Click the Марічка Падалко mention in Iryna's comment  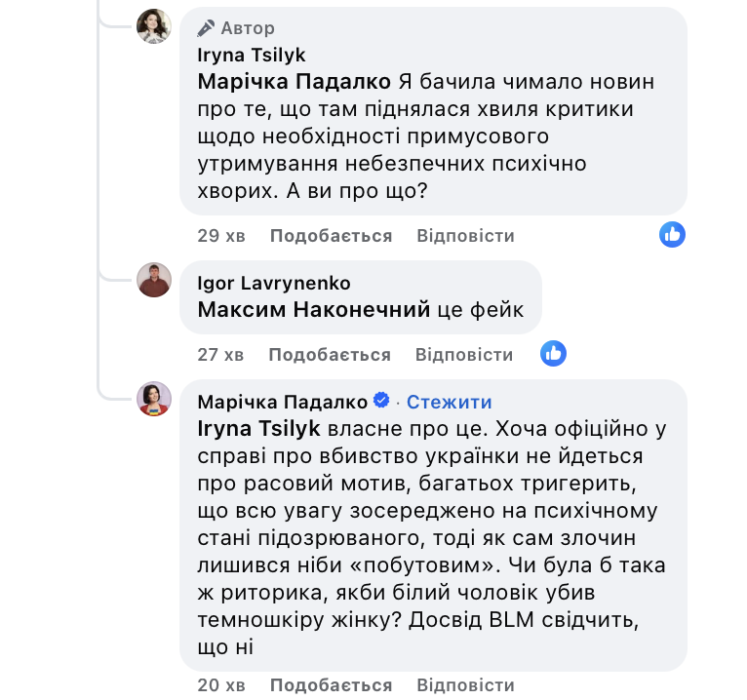pyautogui.click(x=294, y=82)
